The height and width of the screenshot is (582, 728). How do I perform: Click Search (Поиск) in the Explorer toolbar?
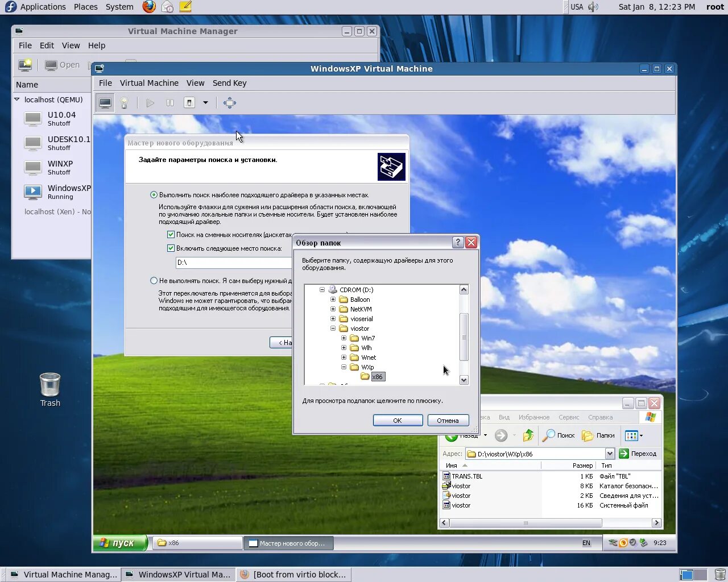pyautogui.click(x=559, y=435)
